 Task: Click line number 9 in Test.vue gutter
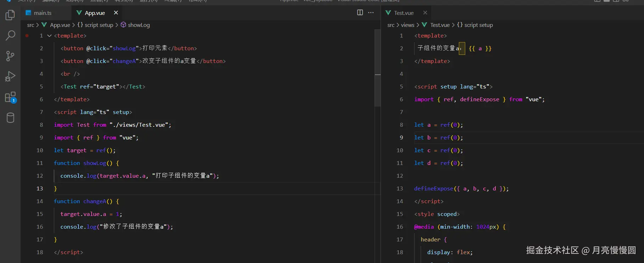401,138
